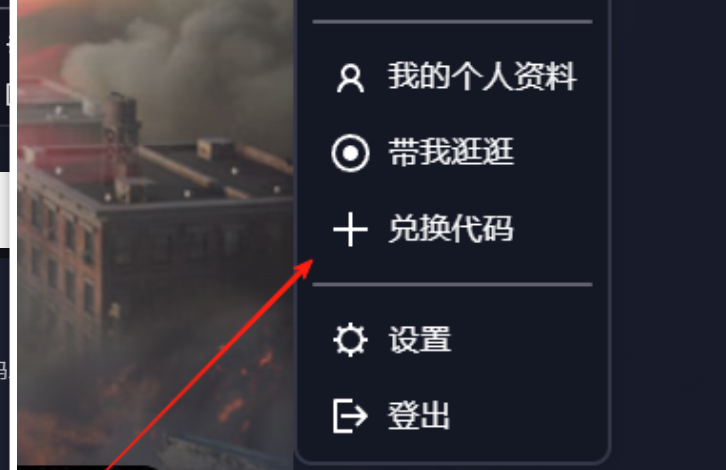Viewport: 726px width, 470px height.
Task: Click the person icon beside 我的个人资料
Action: [x=350, y=78]
